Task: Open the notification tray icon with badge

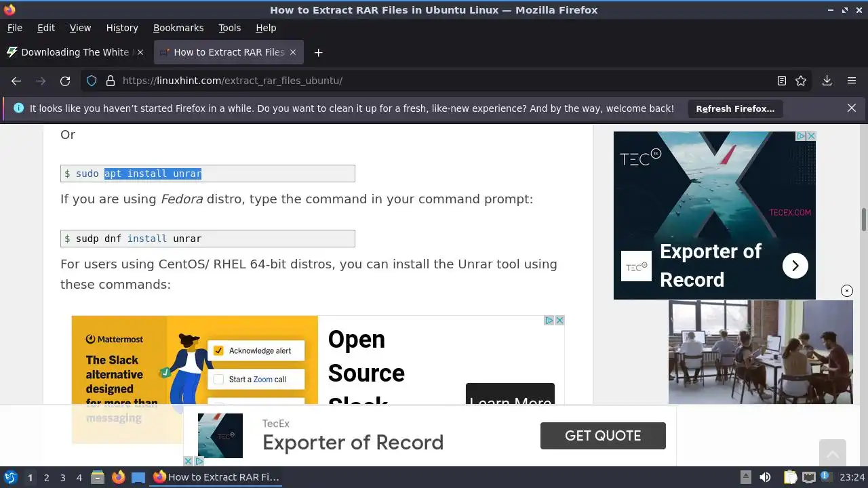Action: pos(827,477)
